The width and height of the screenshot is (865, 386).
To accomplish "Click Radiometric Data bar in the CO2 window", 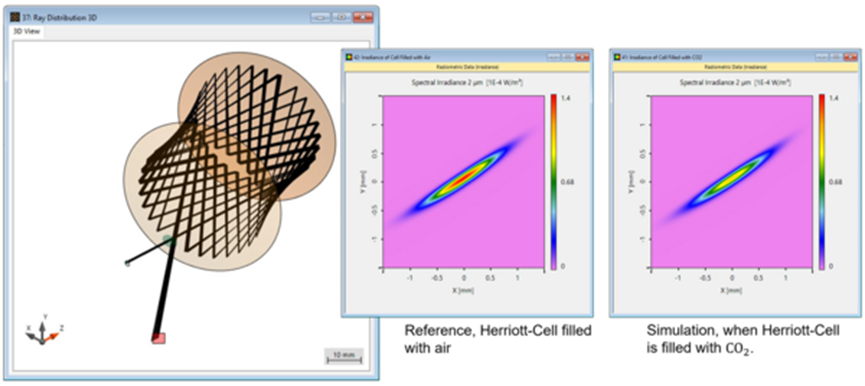I will point(735,67).
